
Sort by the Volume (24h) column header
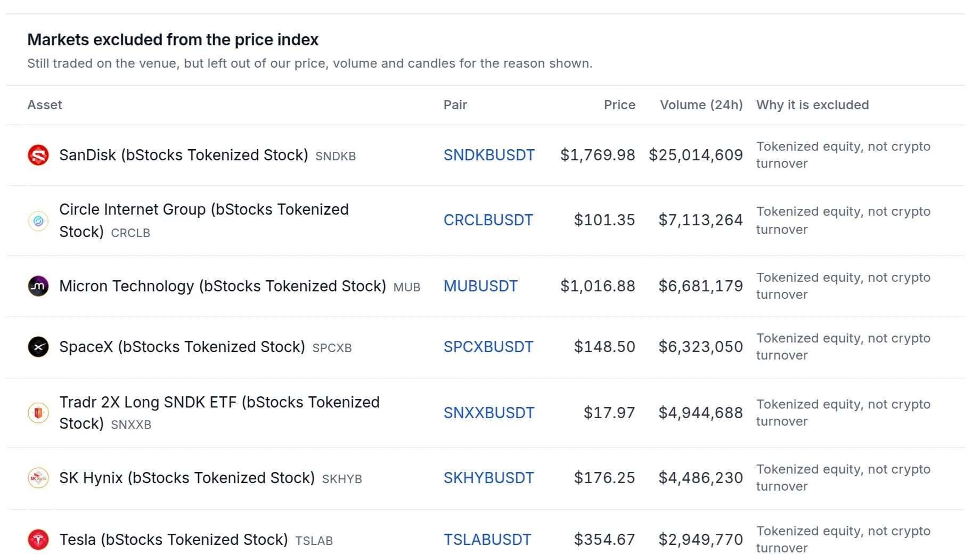tap(701, 105)
